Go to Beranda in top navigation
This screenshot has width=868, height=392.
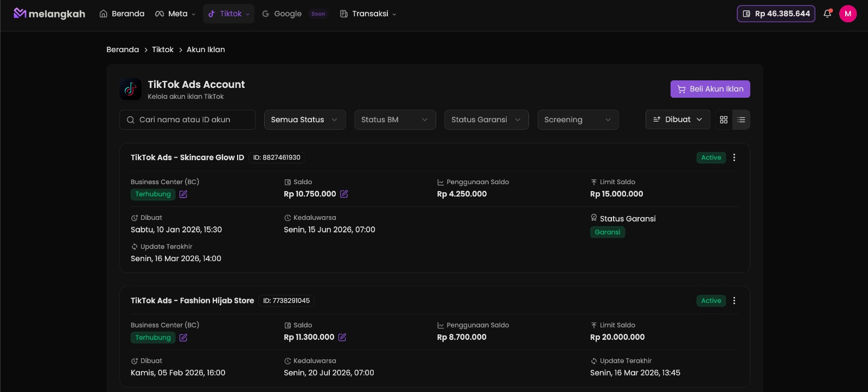122,14
